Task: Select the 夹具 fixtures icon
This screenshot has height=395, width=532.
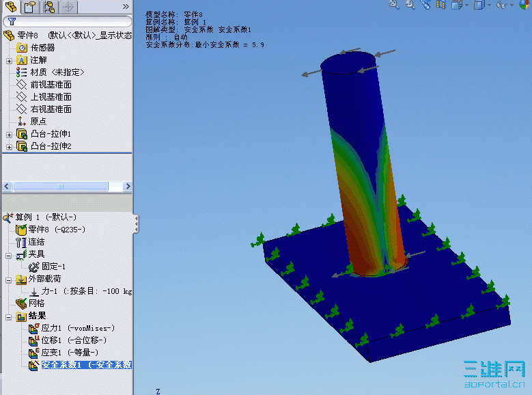Action: (20, 254)
